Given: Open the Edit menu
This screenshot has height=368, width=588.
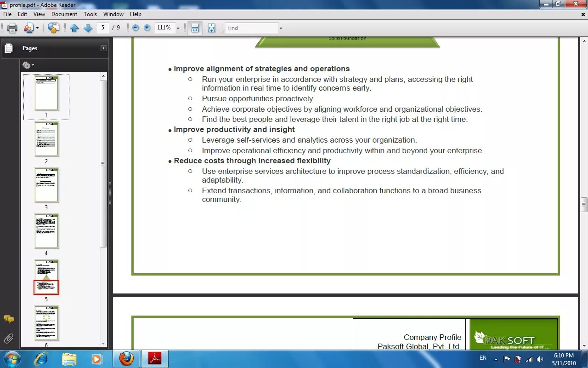Looking at the screenshot, I should 23,14.
